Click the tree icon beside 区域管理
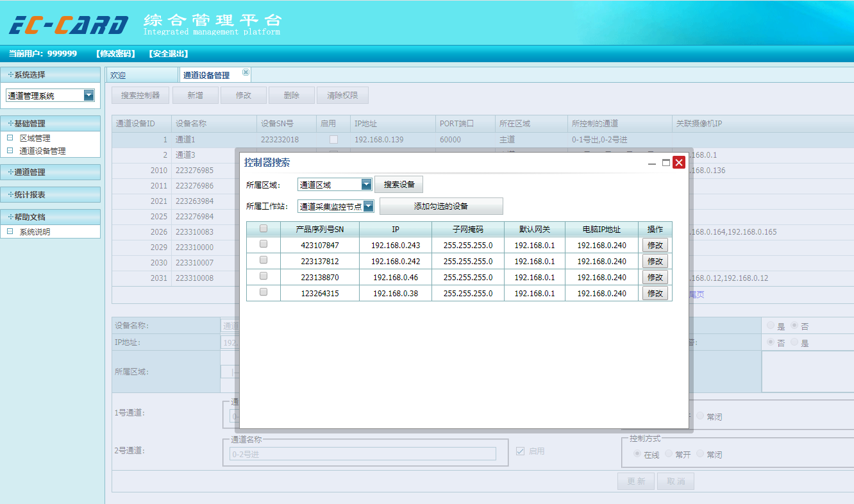Viewport: 854px width, 504px height. (x=10, y=138)
